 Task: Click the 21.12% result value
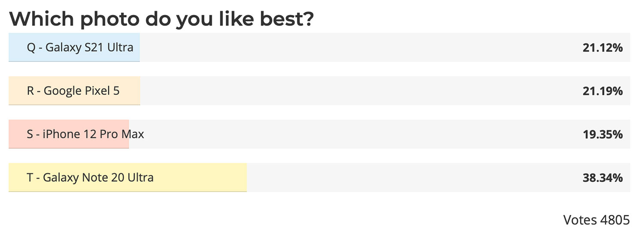coord(602,48)
